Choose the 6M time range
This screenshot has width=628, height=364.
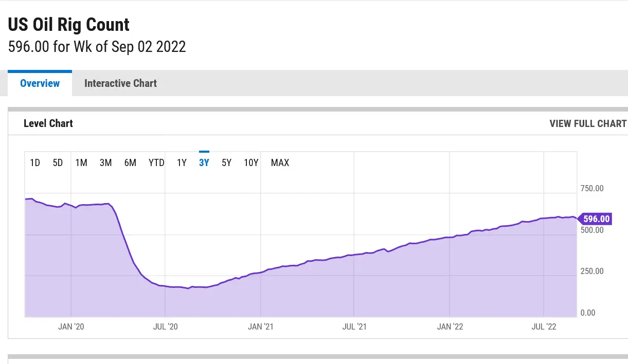[130, 163]
